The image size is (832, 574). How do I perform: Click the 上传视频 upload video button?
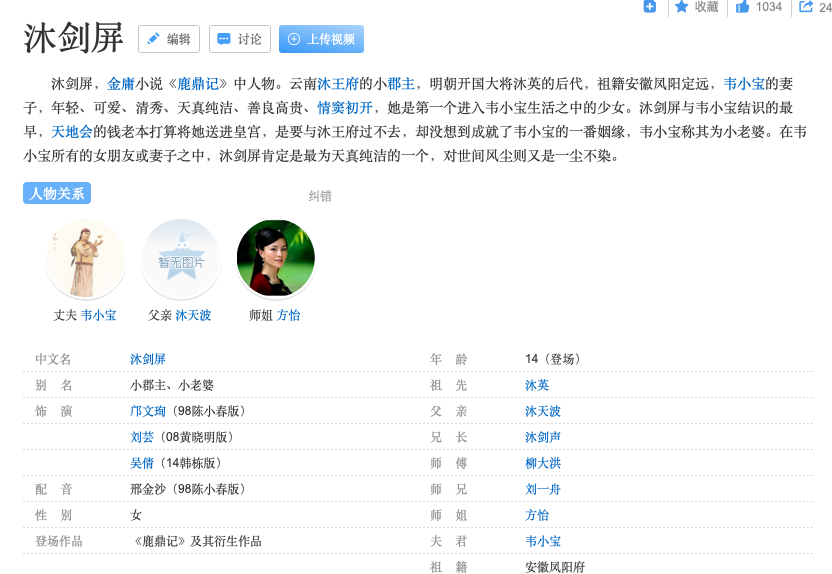[x=321, y=39]
